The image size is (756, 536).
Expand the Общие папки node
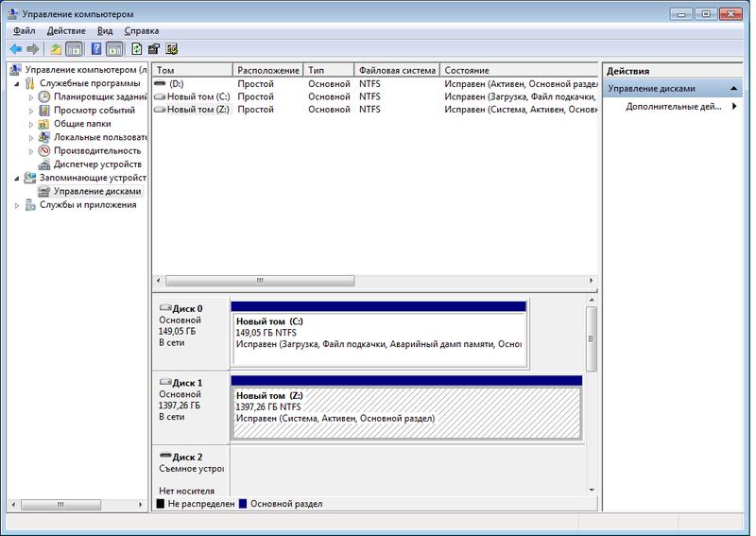coord(31,125)
